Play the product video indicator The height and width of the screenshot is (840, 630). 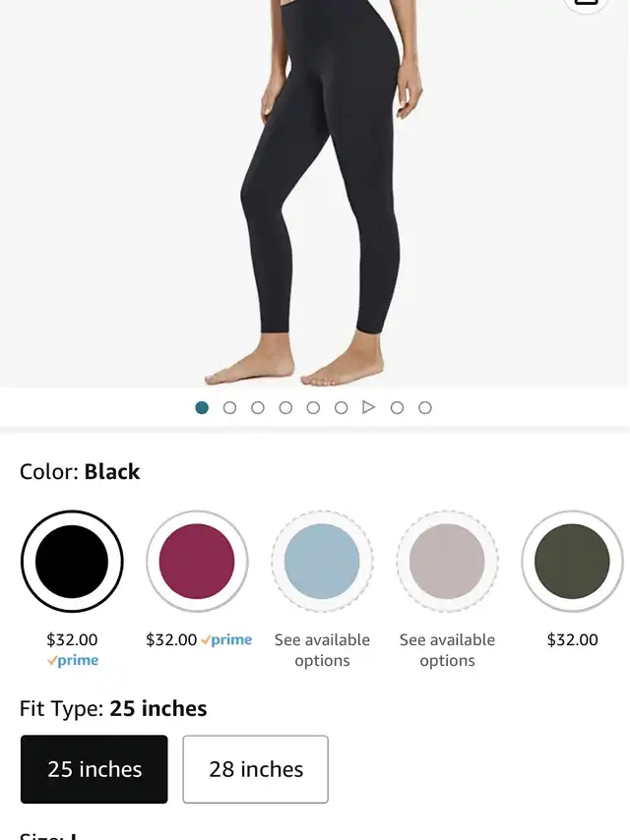(x=368, y=407)
